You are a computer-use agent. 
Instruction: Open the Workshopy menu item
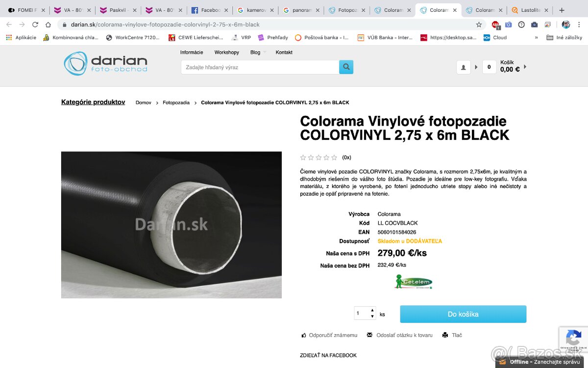[226, 53]
